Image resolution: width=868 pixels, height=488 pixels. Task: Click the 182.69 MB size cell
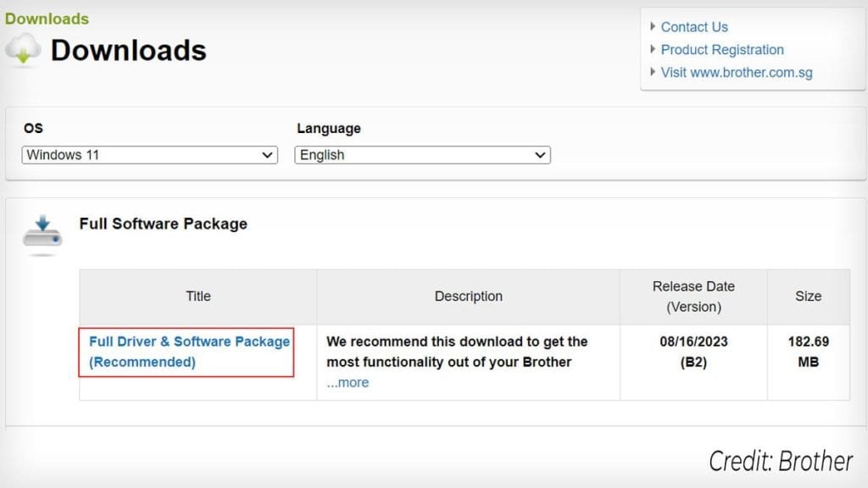[x=808, y=352]
